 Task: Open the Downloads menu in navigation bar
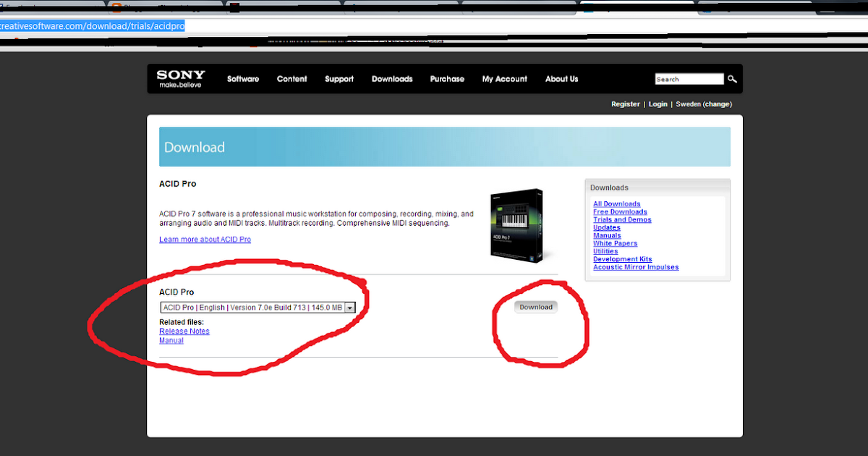click(392, 79)
